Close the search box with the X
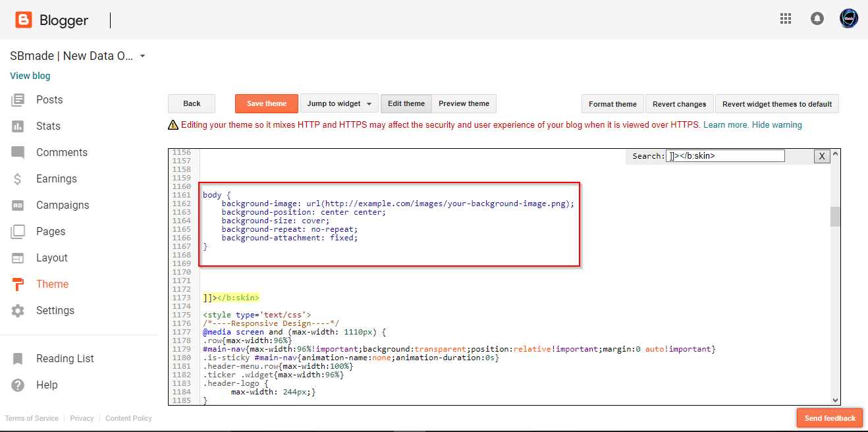868x432 pixels. (821, 156)
